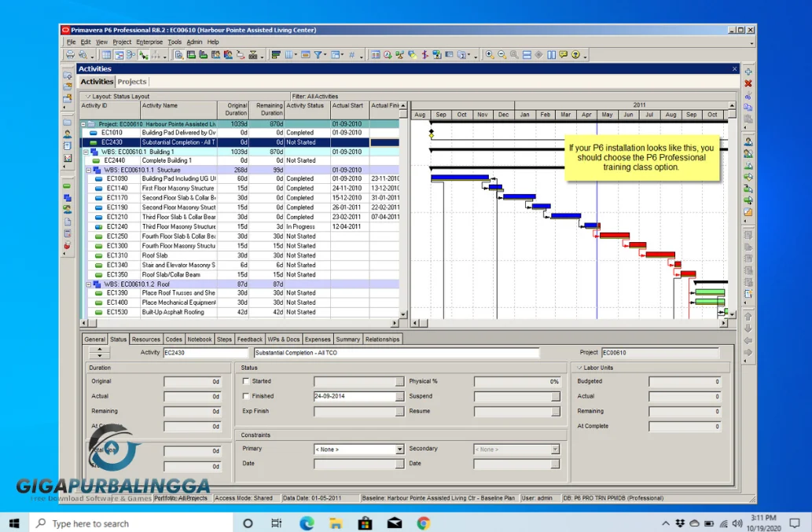Click the Assign Successors icon in the right sidebar

[x=748, y=200]
